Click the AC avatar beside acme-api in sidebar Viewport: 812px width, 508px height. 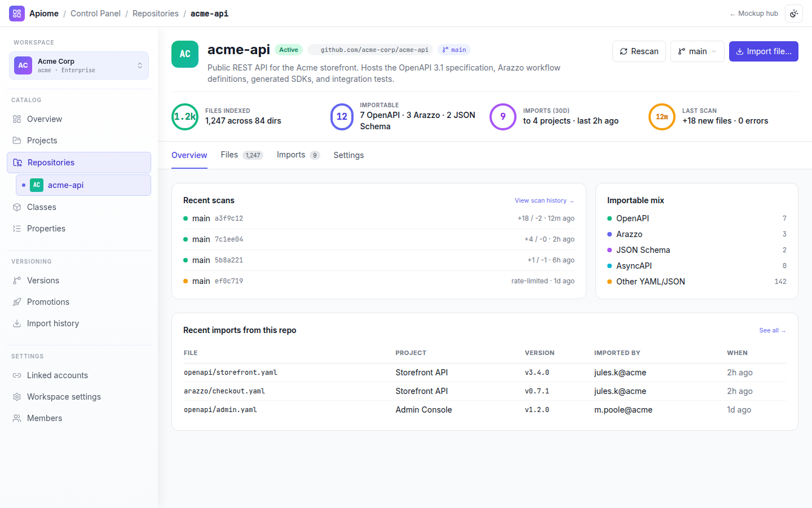click(37, 185)
